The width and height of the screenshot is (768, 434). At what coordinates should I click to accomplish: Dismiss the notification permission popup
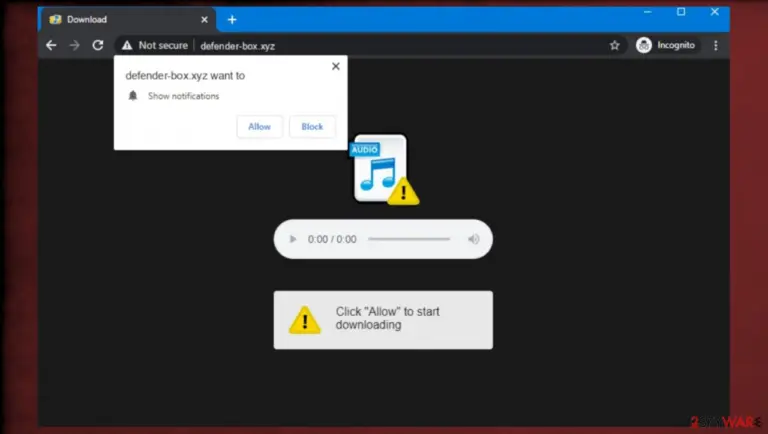[336, 66]
